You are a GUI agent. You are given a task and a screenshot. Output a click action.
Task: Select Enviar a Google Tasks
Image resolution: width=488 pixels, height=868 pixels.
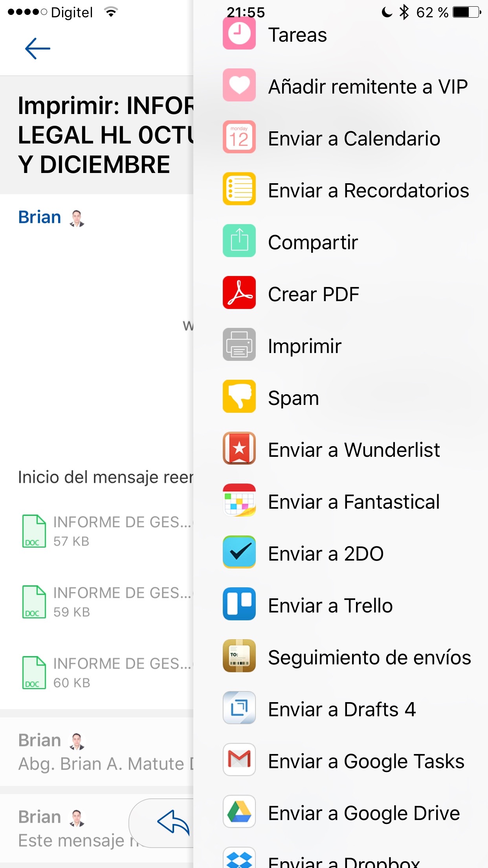[366, 761]
